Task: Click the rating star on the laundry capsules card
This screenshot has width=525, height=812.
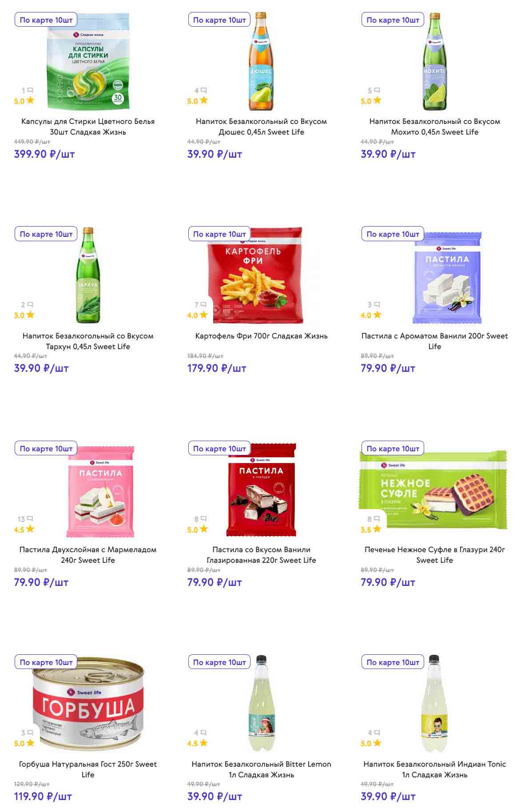Action: (30, 100)
